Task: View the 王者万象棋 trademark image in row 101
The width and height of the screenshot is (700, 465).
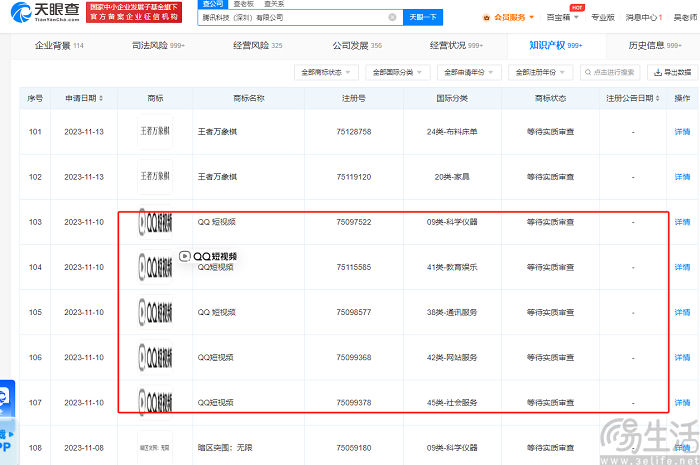Action: pos(155,131)
